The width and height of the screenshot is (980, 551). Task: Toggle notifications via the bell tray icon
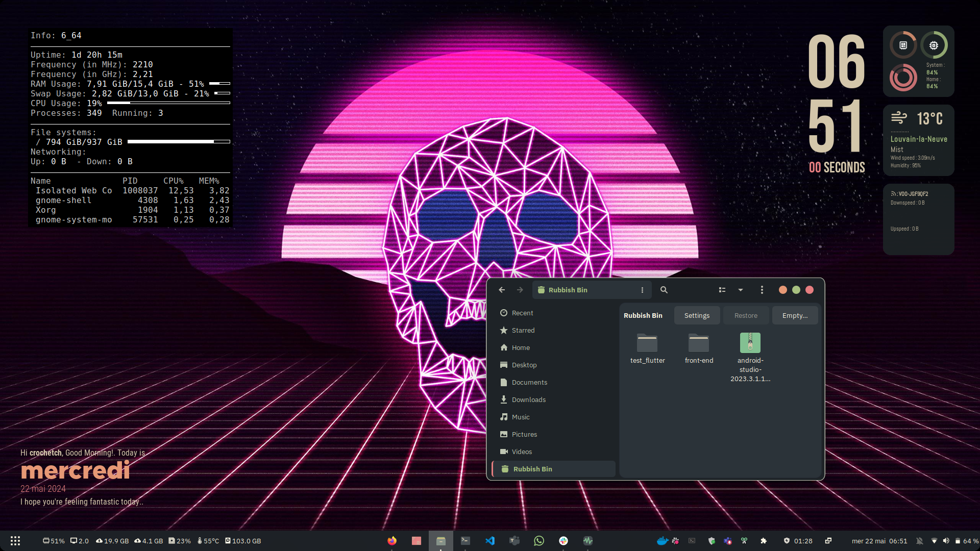click(x=919, y=541)
